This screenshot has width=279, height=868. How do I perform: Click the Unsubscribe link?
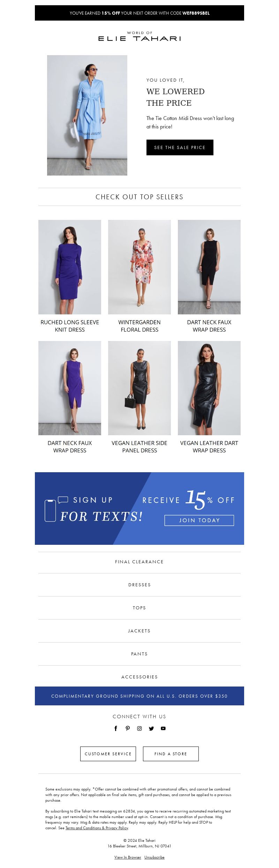point(154,857)
